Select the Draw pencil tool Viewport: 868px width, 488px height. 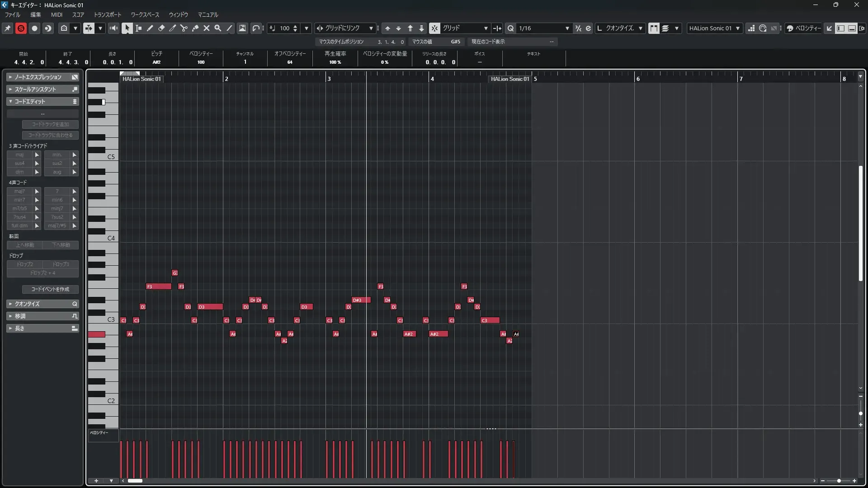pyautogui.click(x=150, y=28)
